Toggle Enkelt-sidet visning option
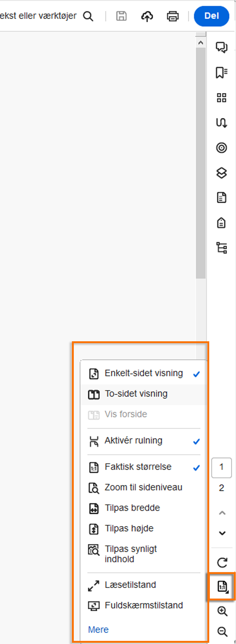Image resolution: width=236 pixels, height=644 pixels. coord(144,373)
